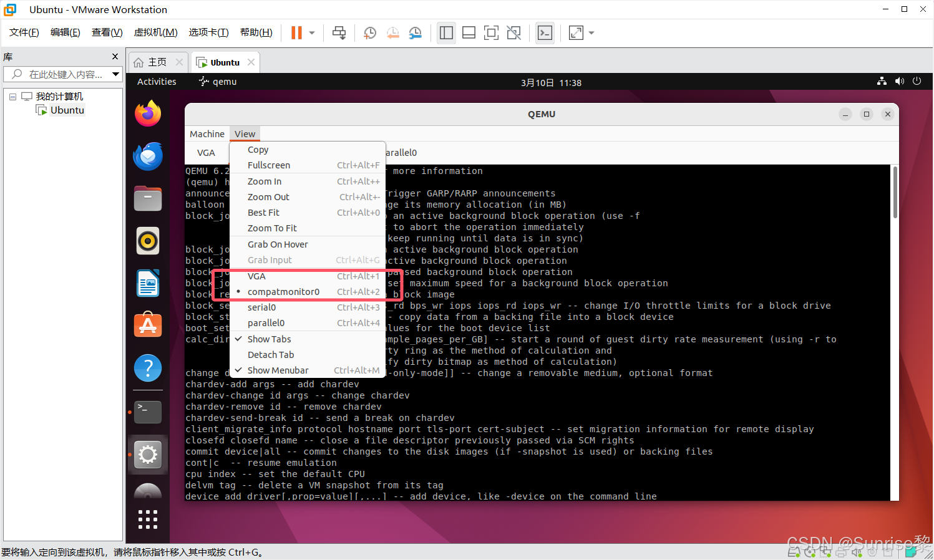Viewport: 934px width, 560px height.
Task: Open the power options dropdown next to pause
Action: click(x=312, y=33)
